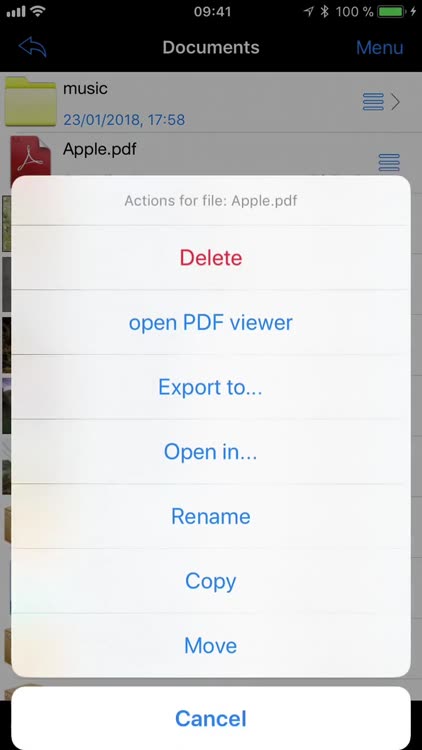The height and width of the screenshot is (750, 422).
Task: Tap the Bluetooth status icon
Action: click(324, 12)
